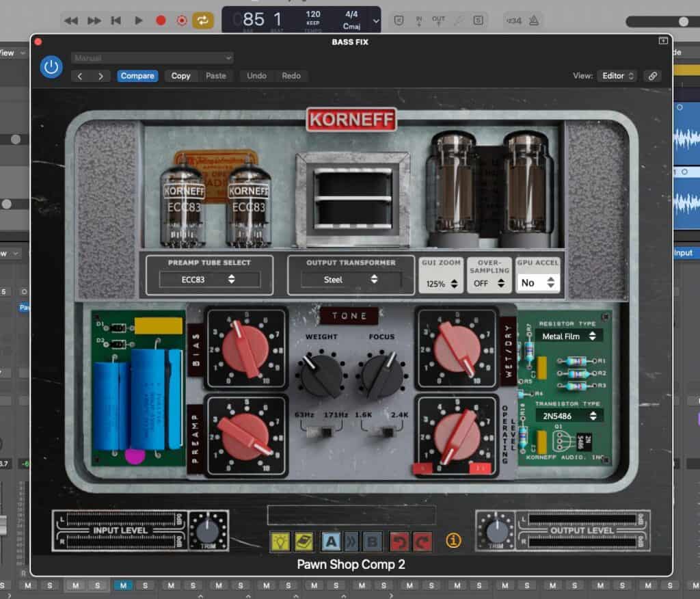
Task: Change the GUI Zoom 125% selector
Action: tap(441, 284)
